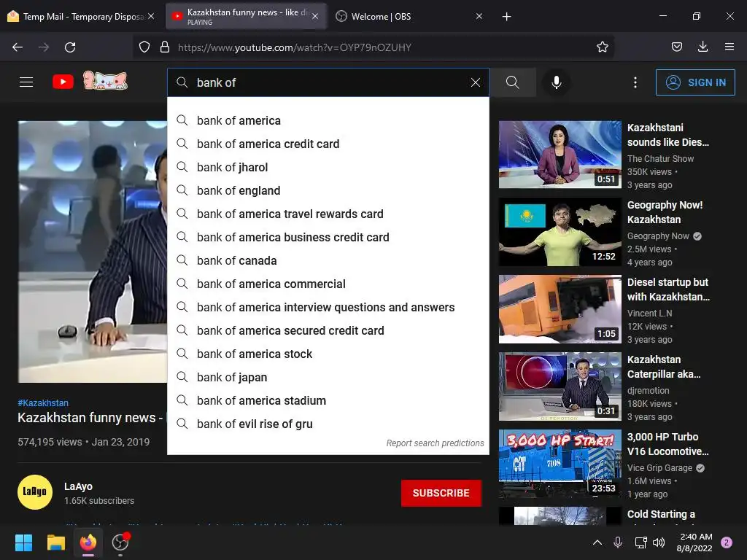Screen dimensions: 747x560
Task: Open Geography Now! Kazakhstan video thumbnail
Action: coord(560,232)
